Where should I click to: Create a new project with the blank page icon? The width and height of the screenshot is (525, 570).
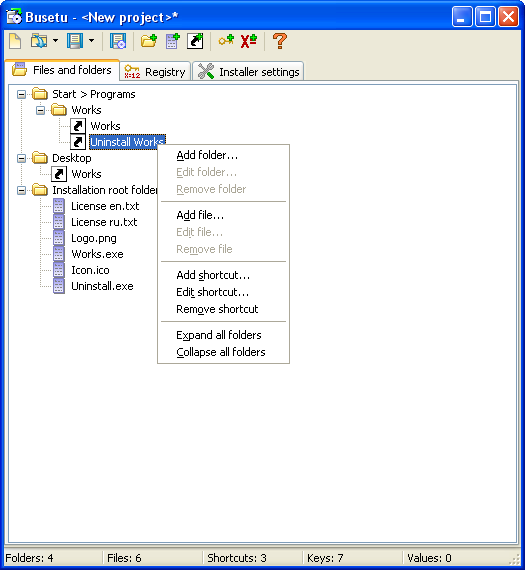coord(15,41)
